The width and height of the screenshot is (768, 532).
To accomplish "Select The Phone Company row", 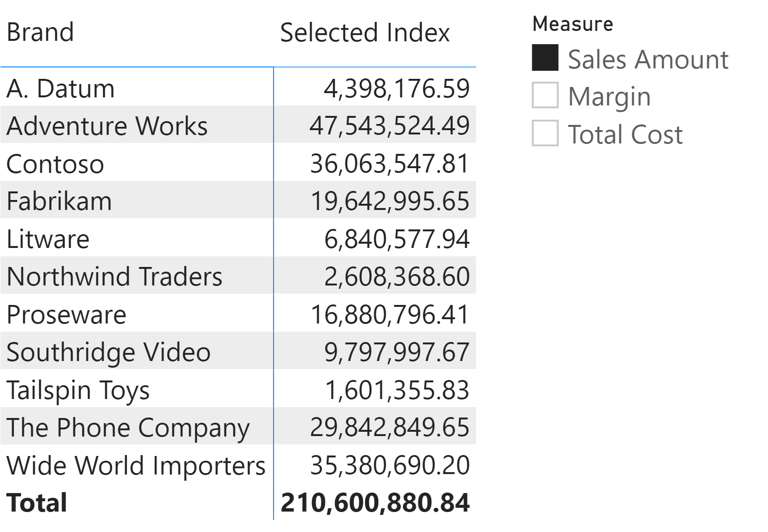I will (x=238, y=427).
